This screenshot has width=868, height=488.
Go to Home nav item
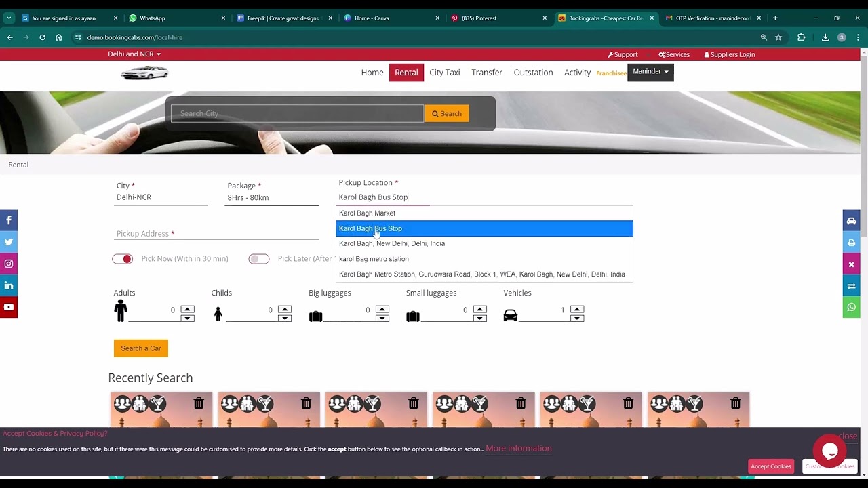[x=372, y=73]
